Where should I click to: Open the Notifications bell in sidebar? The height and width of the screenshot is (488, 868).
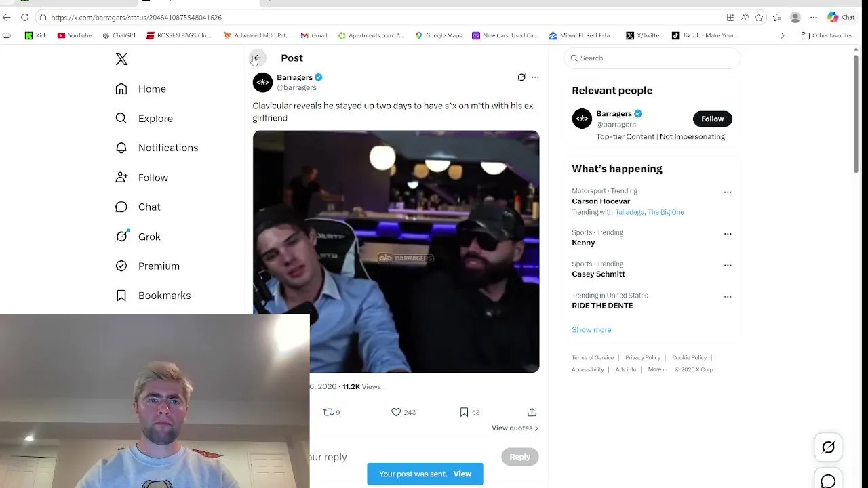(x=121, y=148)
